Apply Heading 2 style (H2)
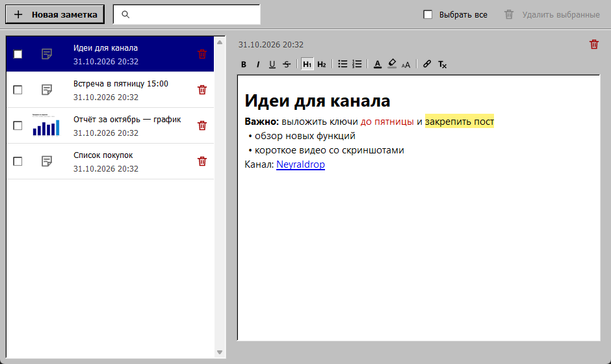The width and height of the screenshot is (611, 364). click(322, 64)
